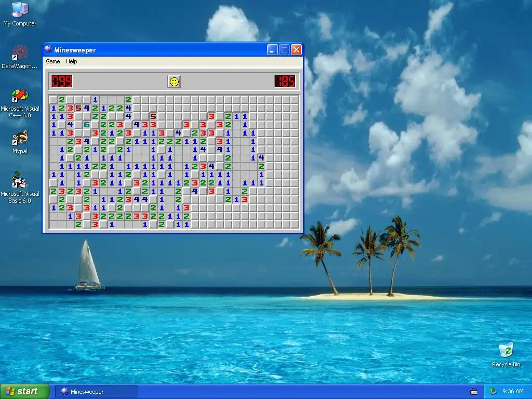Open the Windows Start menu
This screenshot has width=532, height=399.
[25, 392]
